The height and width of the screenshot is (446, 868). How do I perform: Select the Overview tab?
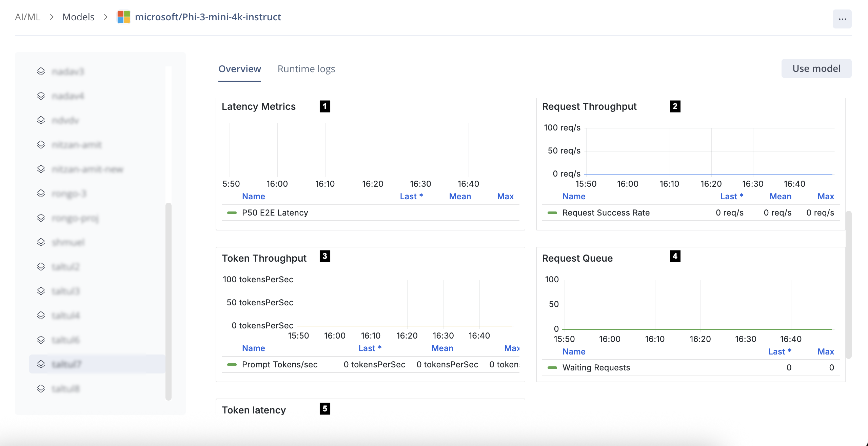click(x=239, y=69)
